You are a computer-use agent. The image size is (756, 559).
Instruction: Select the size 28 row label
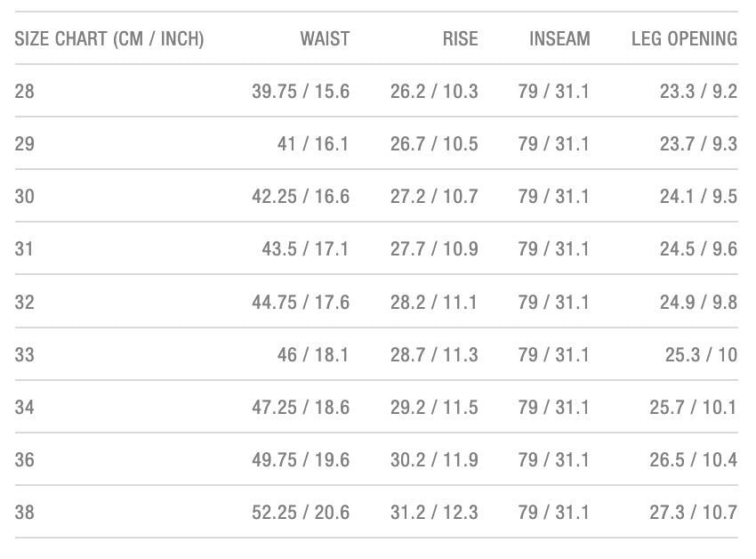pos(25,91)
